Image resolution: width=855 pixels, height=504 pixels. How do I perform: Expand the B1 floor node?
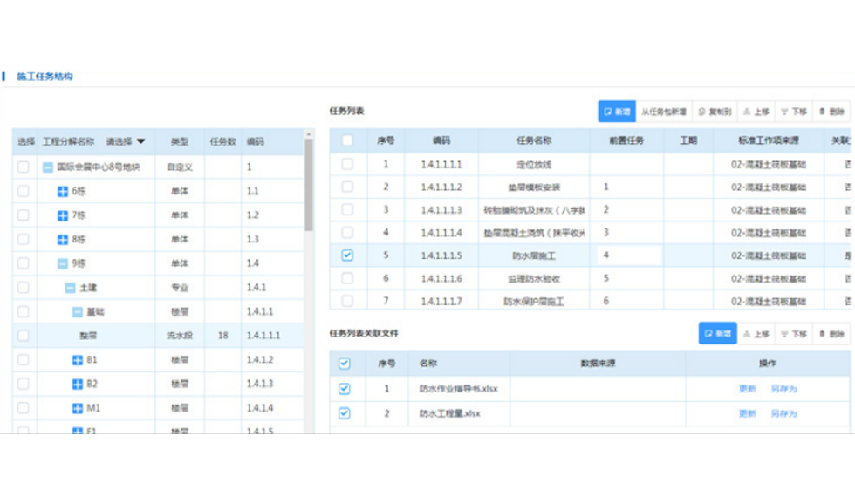[78, 359]
